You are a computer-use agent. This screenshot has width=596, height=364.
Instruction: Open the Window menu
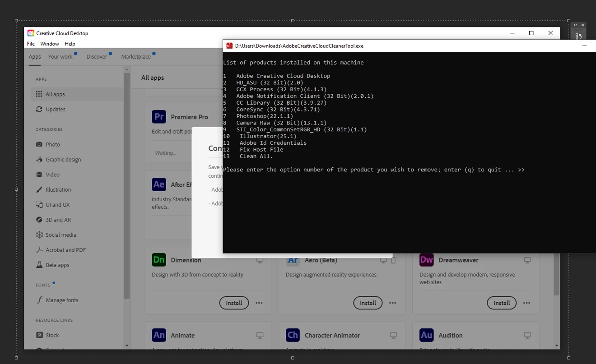point(50,44)
